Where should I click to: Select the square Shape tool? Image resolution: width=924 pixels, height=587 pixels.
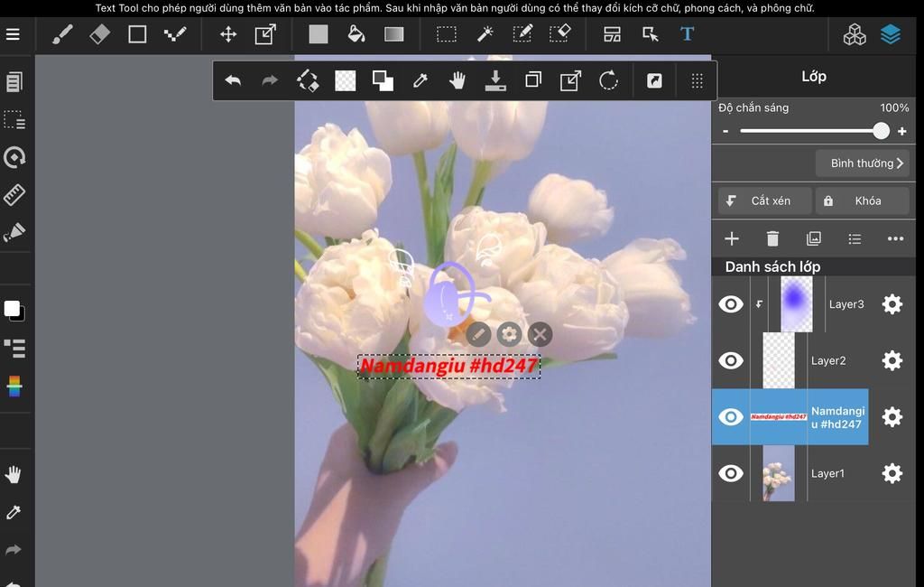(137, 34)
